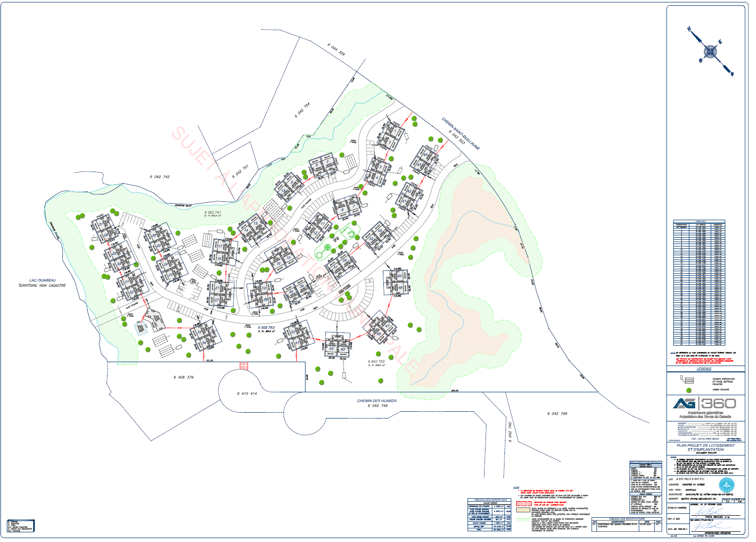Click lot number '6 410 414'

[247, 394]
